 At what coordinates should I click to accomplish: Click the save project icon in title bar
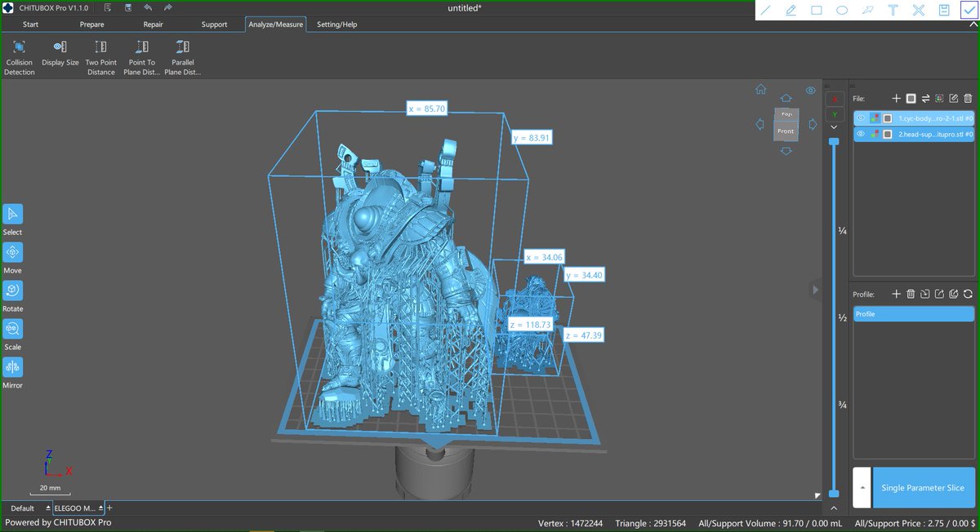[x=129, y=7]
